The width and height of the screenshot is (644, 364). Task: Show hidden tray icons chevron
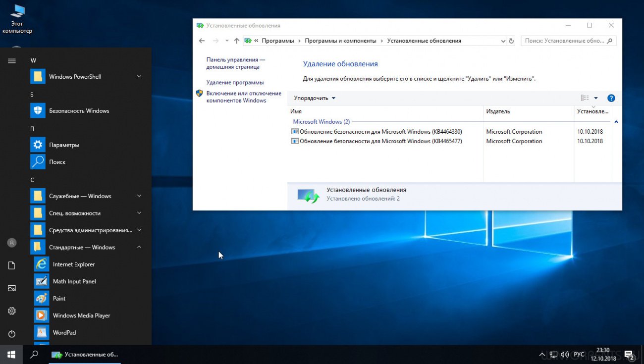[542, 355]
